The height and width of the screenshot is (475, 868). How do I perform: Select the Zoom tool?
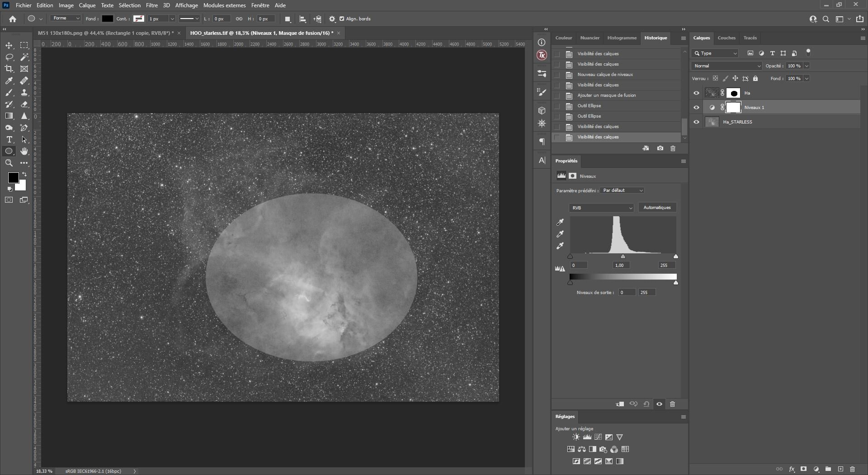click(x=9, y=163)
